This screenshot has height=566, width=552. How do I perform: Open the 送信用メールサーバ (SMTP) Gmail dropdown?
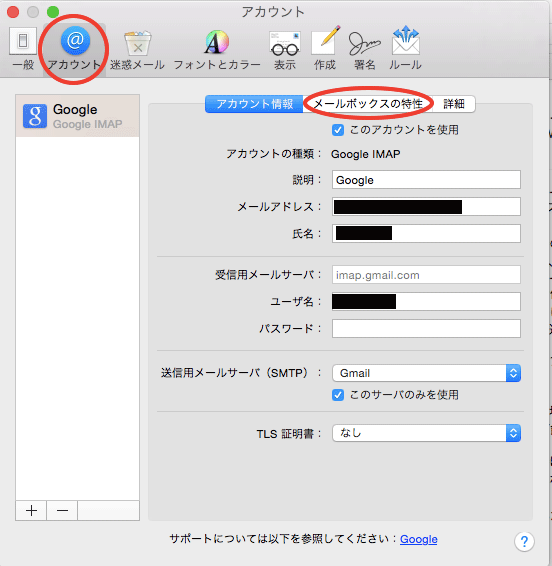tap(426, 373)
